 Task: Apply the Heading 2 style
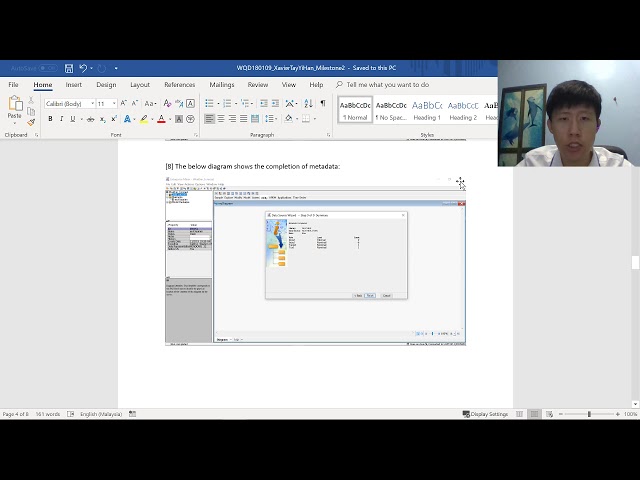tap(463, 110)
